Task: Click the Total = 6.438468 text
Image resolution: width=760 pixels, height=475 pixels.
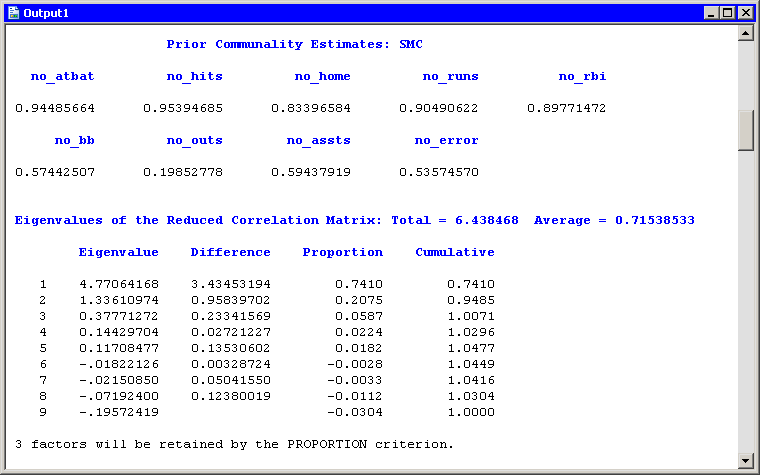Action: (455, 220)
